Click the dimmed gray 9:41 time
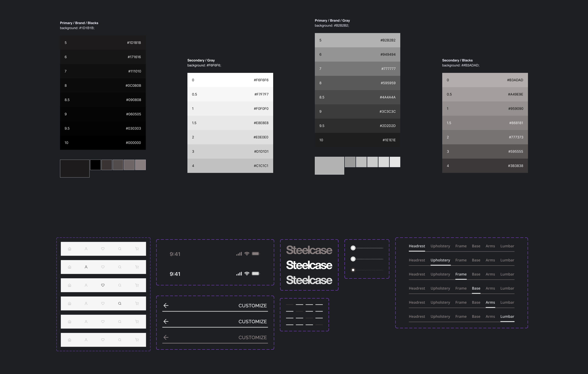588x374 pixels. coord(175,254)
